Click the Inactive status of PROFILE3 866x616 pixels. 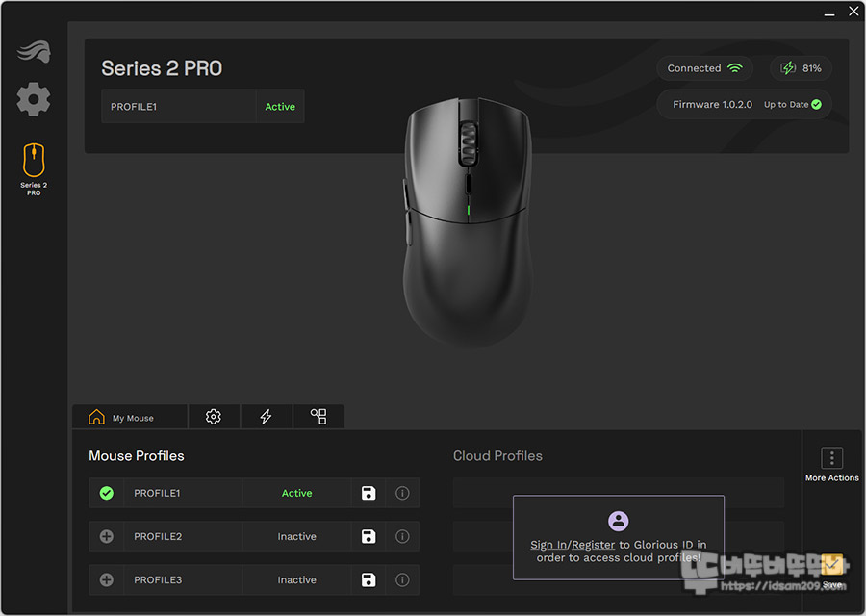(297, 580)
